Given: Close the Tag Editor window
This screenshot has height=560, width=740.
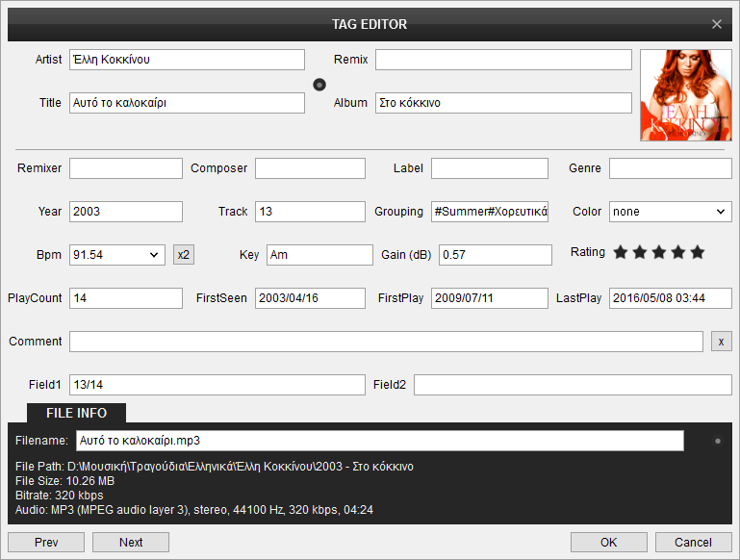Looking at the screenshot, I should pyautogui.click(x=717, y=24).
